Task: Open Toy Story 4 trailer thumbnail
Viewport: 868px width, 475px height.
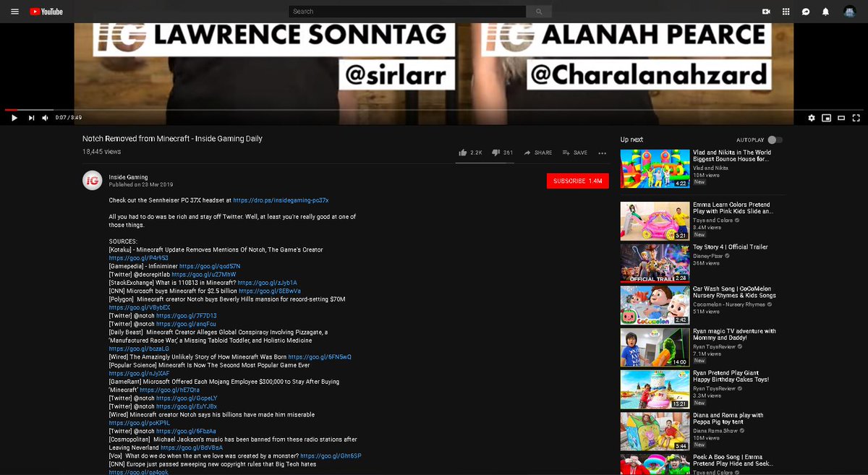Action: (655, 263)
